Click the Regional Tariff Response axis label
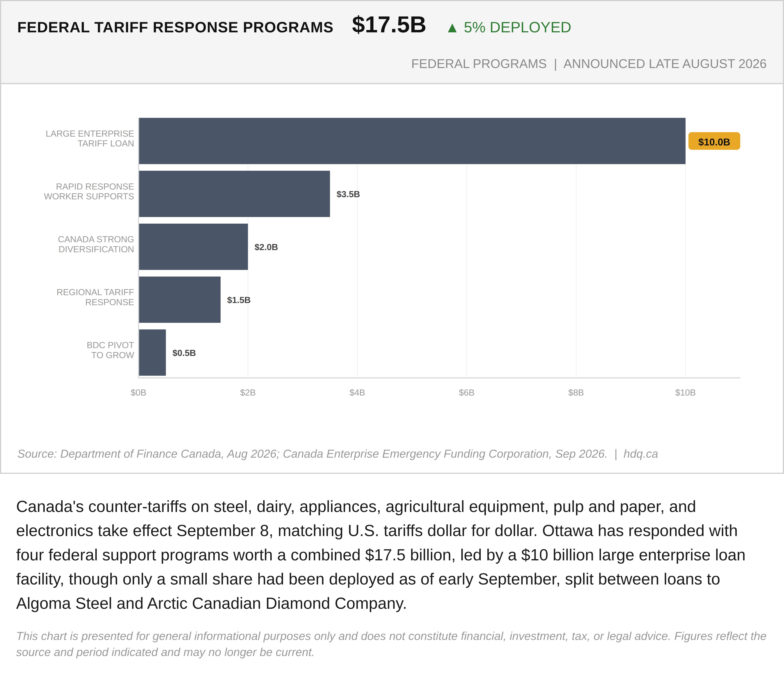 tap(95, 297)
